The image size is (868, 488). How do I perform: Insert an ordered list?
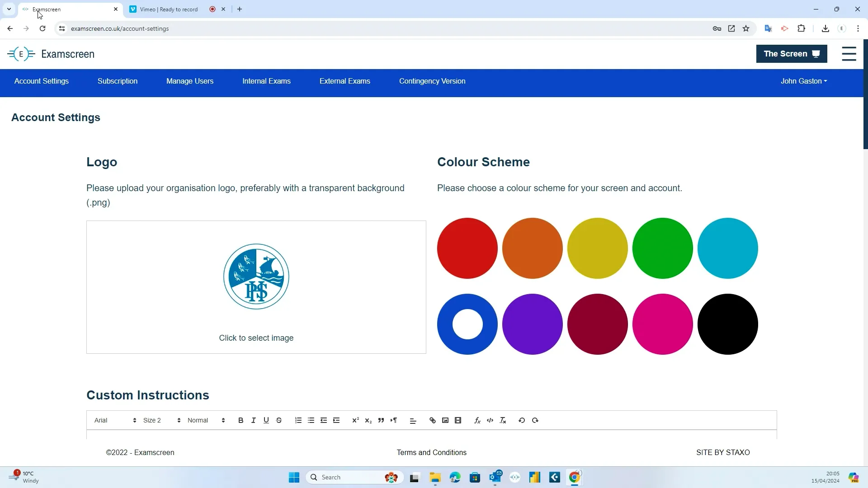[298, 421]
